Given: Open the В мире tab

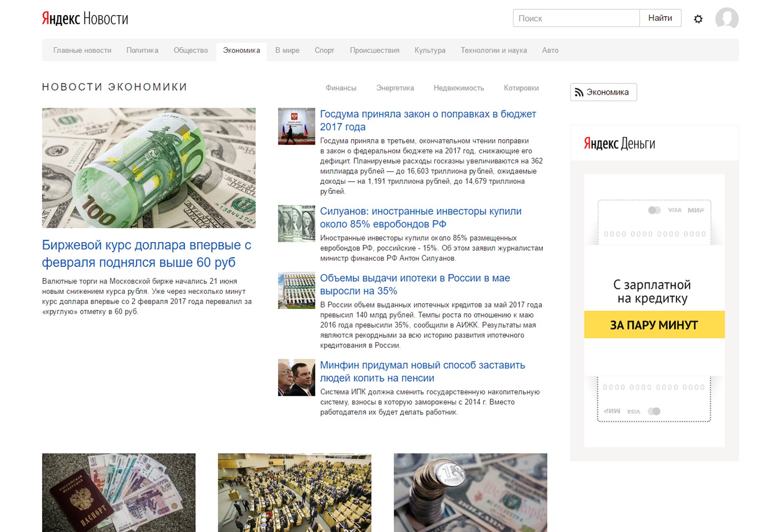Looking at the screenshot, I should pos(288,50).
